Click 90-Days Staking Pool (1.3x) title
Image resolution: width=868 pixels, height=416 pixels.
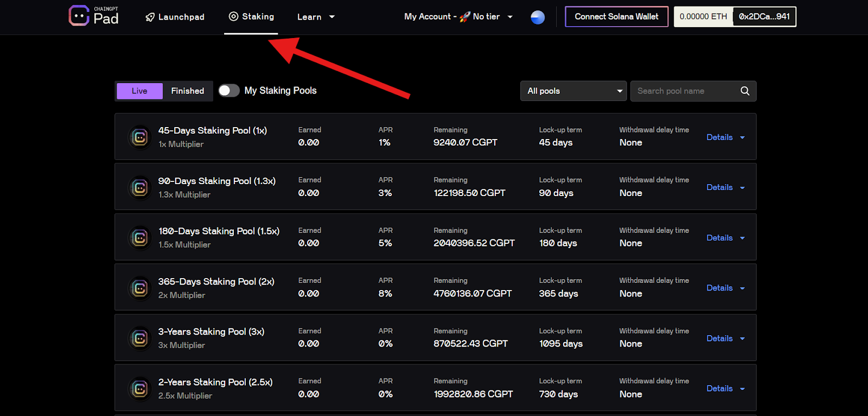point(217,181)
